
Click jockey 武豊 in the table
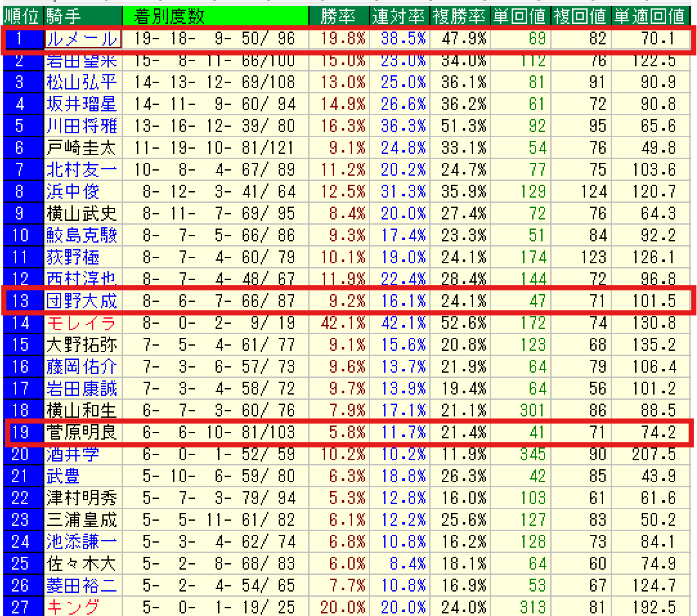tap(64, 476)
